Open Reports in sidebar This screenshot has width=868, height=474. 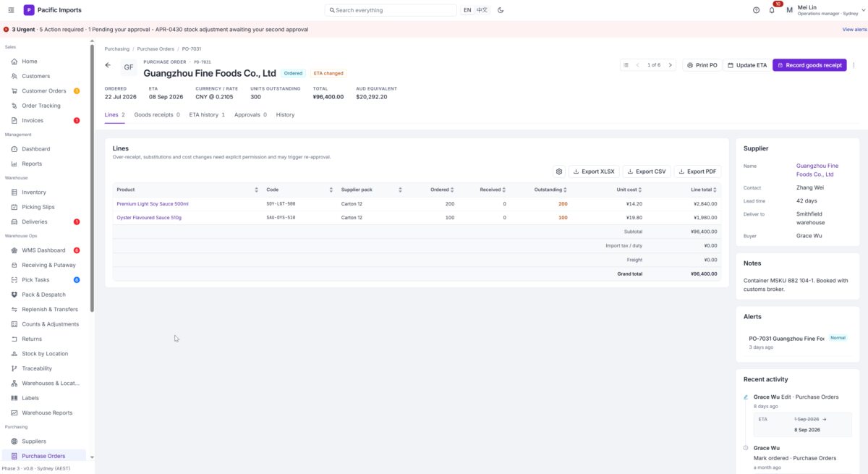pos(43,164)
